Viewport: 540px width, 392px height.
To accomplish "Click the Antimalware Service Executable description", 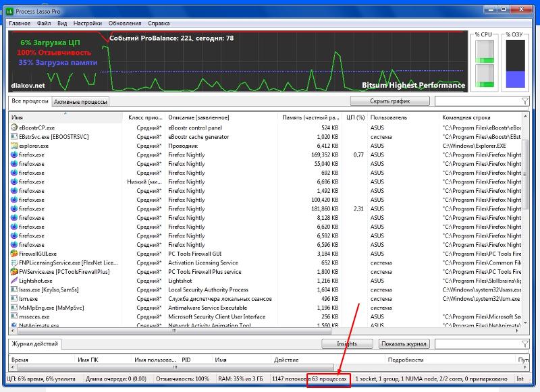I will pyautogui.click(x=207, y=308).
